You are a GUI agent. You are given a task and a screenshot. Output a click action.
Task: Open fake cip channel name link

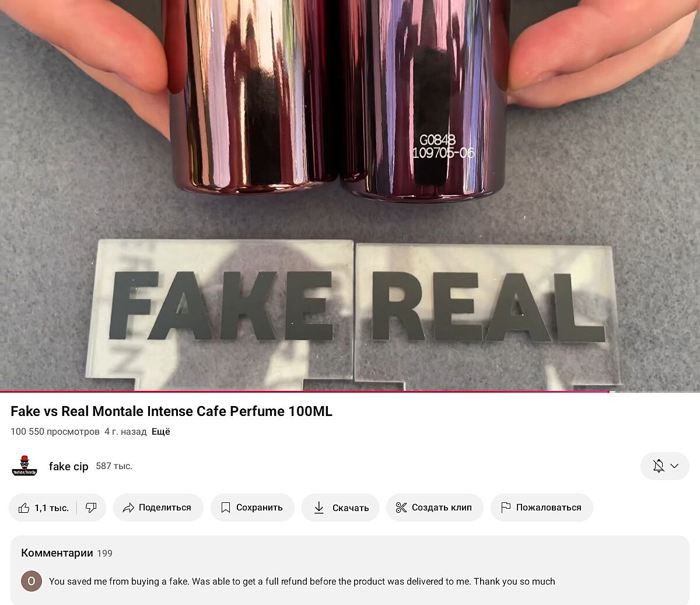pos(68,466)
